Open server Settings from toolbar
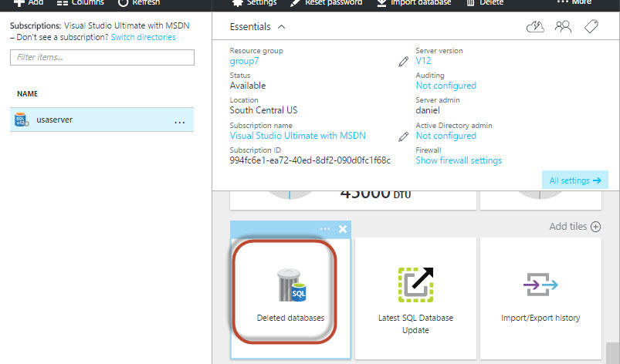This screenshot has height=364, width=620. click(x=255, y=3)
